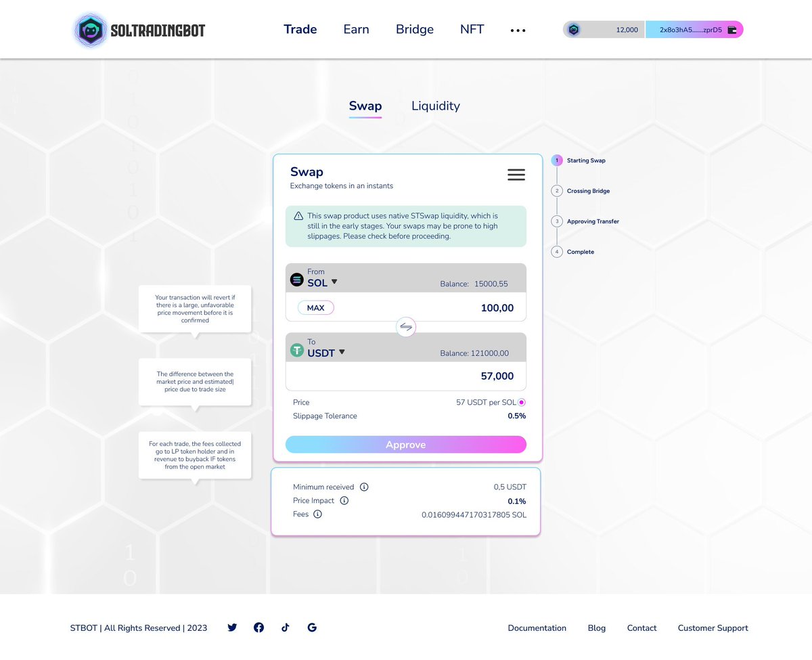Click the Minimum received 0,5 USDT value
The height and width of the screenshot is (660, 812).
[x=510, y=487]
